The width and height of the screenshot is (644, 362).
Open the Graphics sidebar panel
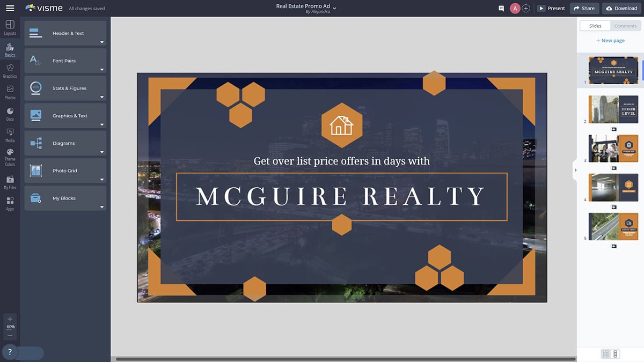click(10, 70)
